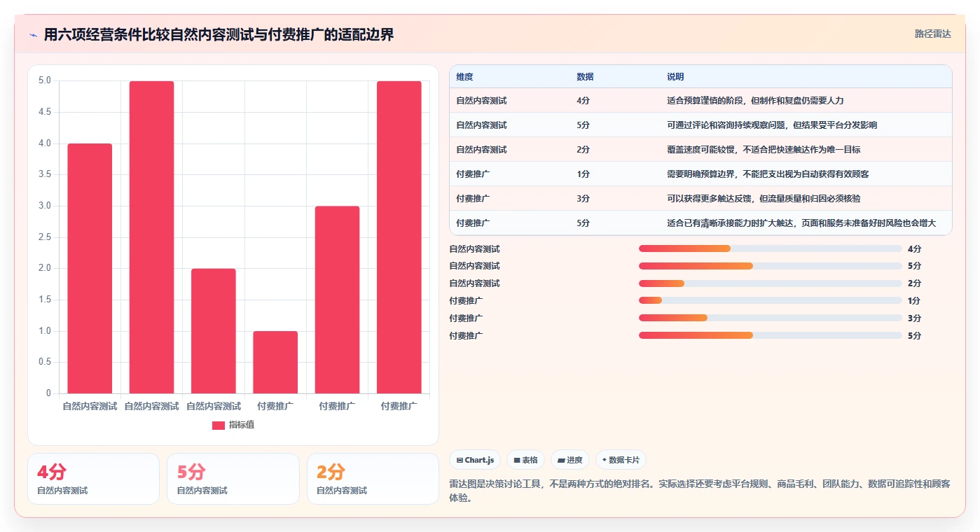
Task: Select the row 适合已有清晰承接能力时扩大触达
Action: point(701,223)
